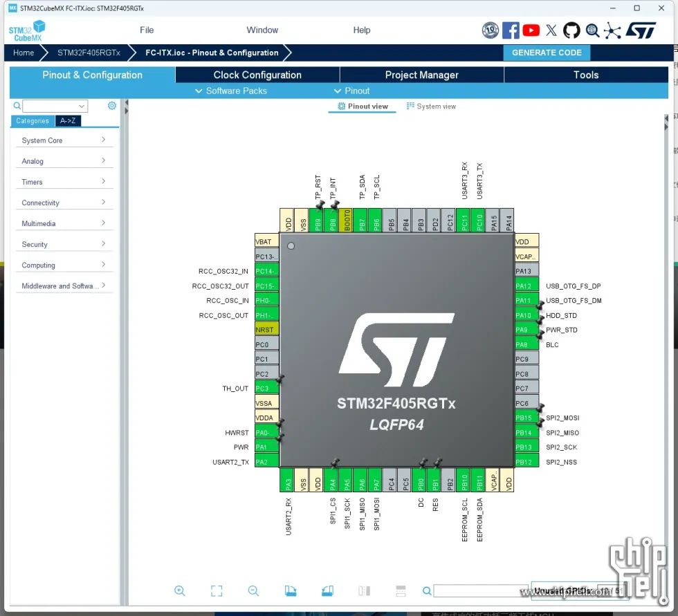Expand the Multimedia category
Viewport: 678px width, 616px height.
pos(64,223)
